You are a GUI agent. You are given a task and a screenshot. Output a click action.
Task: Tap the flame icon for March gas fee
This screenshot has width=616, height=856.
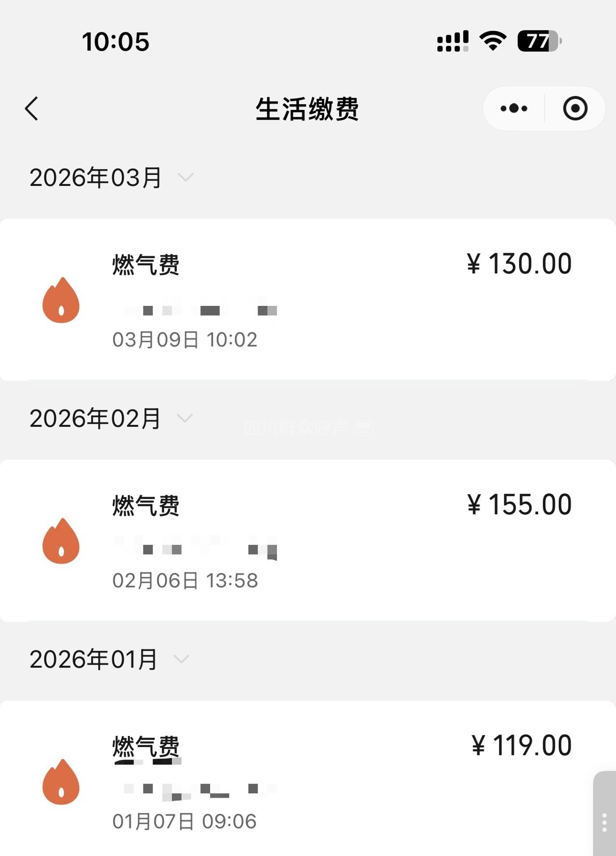click(x=61, y=300)
